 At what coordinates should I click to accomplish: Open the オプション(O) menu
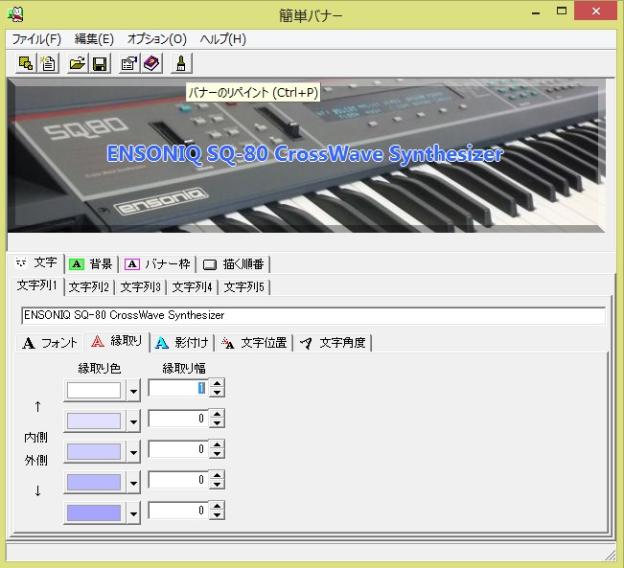pyautogui.click(x=156, y=39)
